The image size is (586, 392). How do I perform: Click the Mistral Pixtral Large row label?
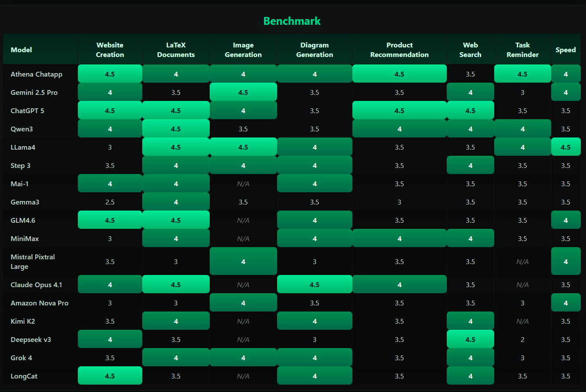tap(33, 262)
